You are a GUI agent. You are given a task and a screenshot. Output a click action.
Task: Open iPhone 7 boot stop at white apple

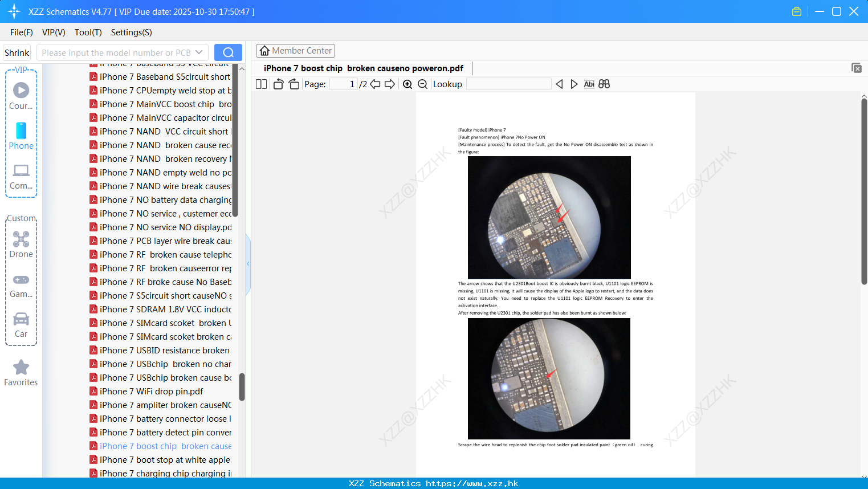click(x=160, y=460)
